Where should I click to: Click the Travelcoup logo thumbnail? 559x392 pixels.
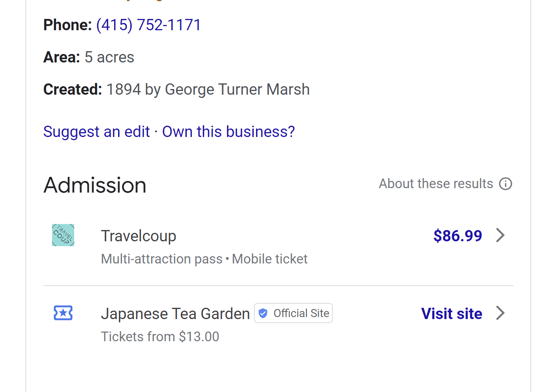pyautogui.click(x=63, y=235)
